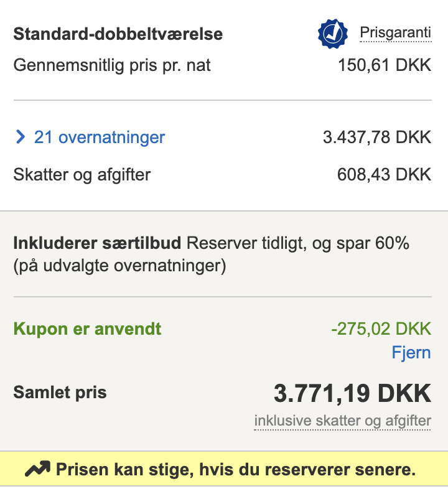
Task: Click the Gennemsnitlig pris pr. nat label
Action: [112, 65]
